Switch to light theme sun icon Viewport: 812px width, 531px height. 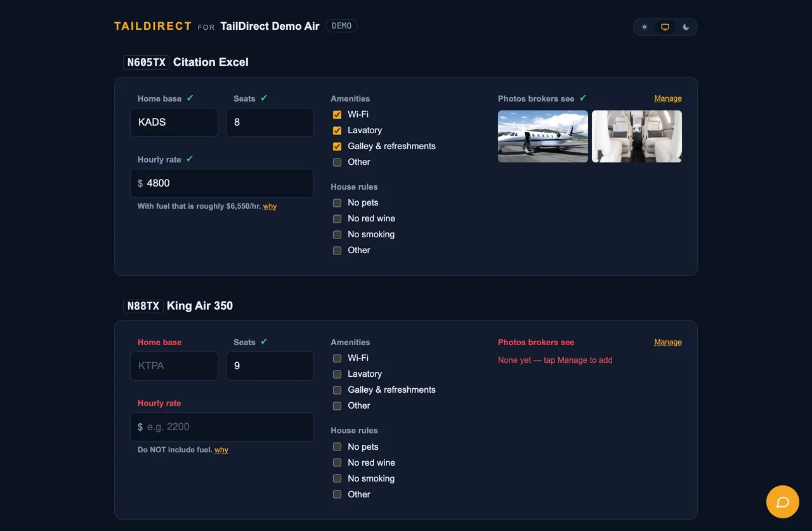point(645,27)
